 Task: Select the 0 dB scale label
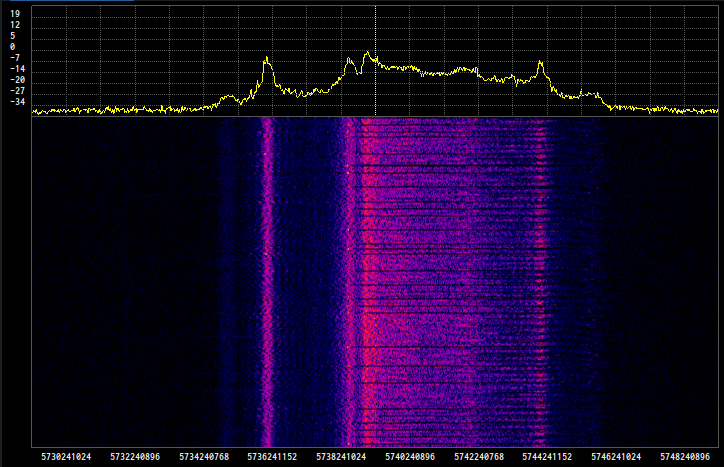point(12,47)
